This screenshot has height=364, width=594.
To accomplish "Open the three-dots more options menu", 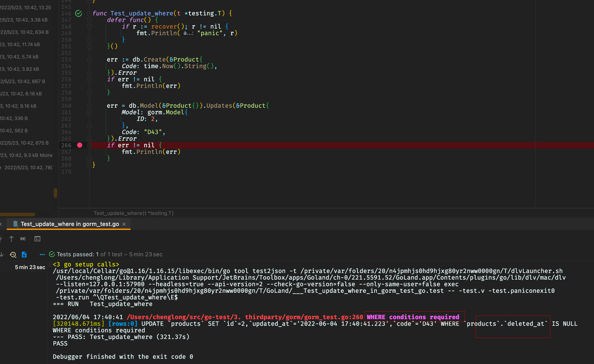I will 42,254.
